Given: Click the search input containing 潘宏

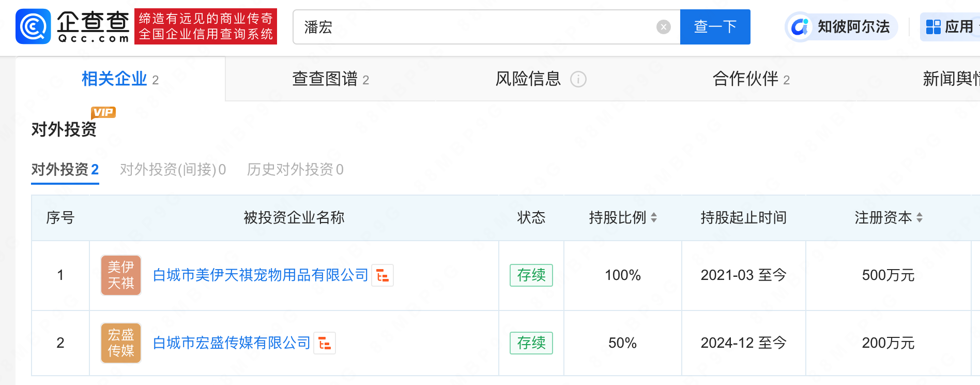Looking at the screenshot, I should [x=476, y=27].
